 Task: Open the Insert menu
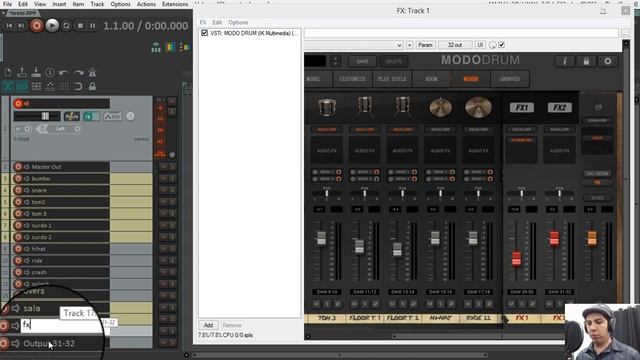coord(59,4)
